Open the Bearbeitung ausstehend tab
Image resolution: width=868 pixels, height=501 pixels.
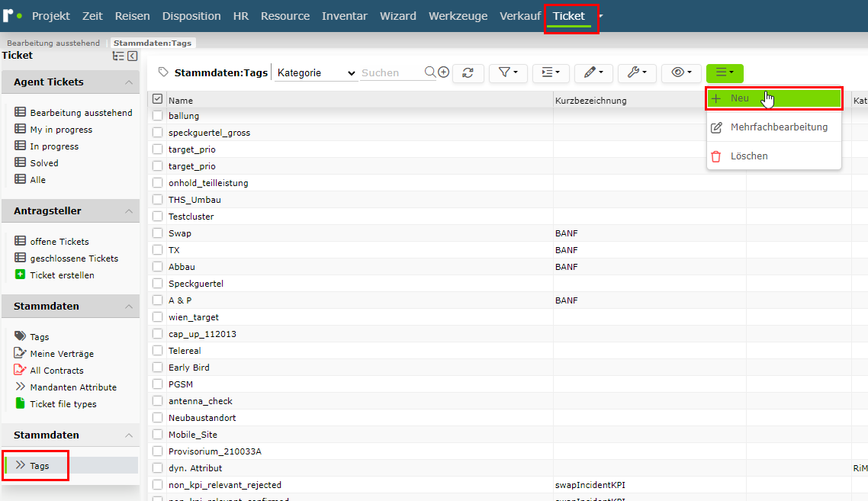click(x=53, y=43)
